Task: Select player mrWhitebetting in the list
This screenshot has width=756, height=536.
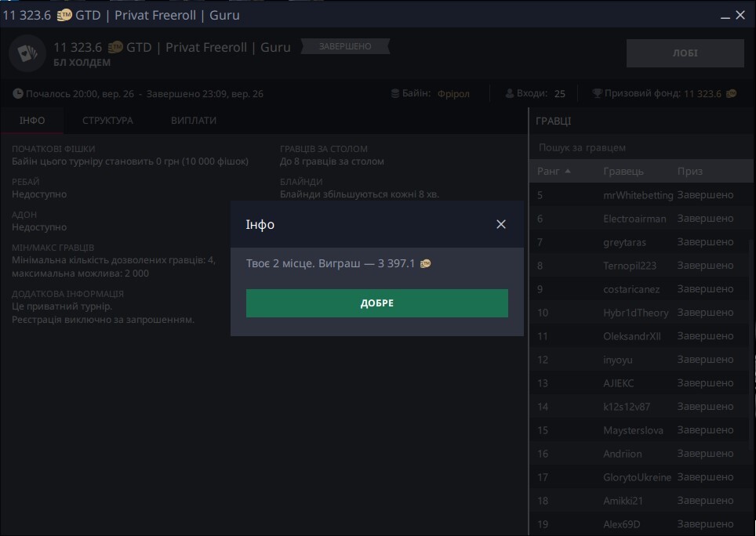Action: click(638, 195)
